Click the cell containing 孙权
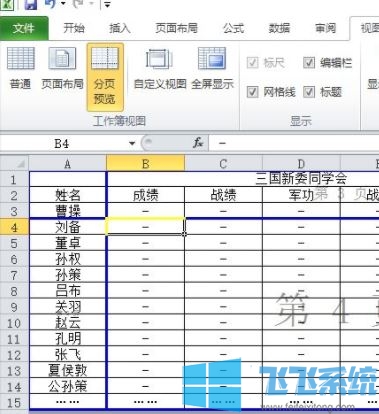The width and height of the screenshot is (379, 414). pyautogui.click(x=68, y=259)
